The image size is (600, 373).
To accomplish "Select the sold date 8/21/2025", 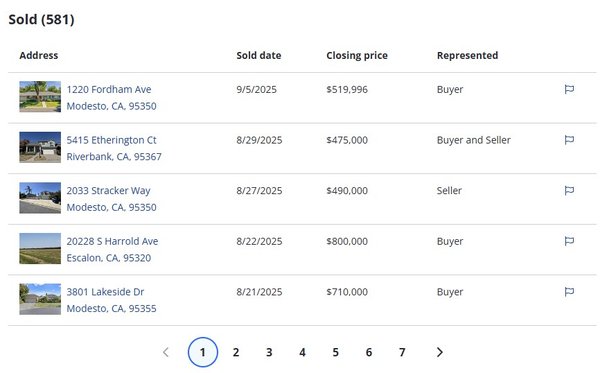I will click(x=259, y=292).
